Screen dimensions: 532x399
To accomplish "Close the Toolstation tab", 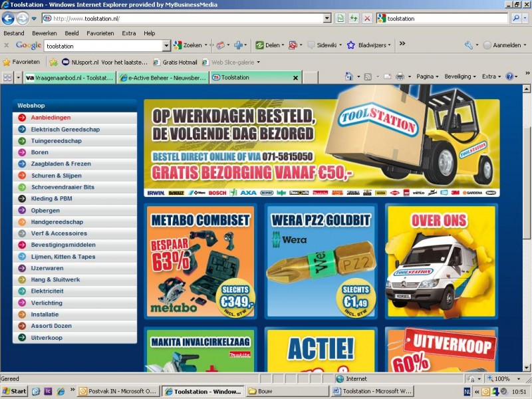I will (x=295, y=78).
